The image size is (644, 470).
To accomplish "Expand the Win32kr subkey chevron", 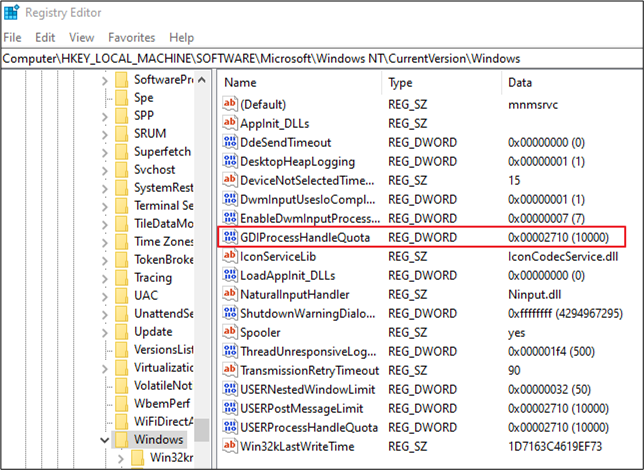I will (121, 458).
